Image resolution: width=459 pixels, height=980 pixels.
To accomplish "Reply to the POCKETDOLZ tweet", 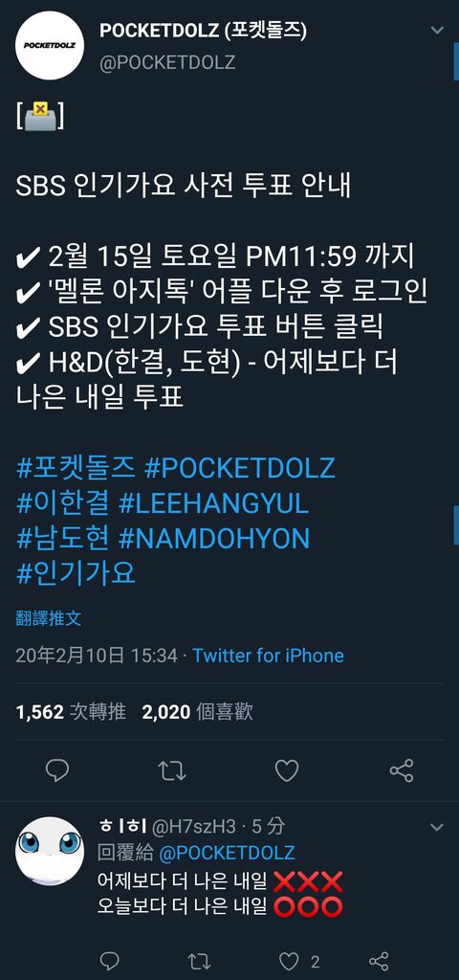I will click(x=57, y=770).
